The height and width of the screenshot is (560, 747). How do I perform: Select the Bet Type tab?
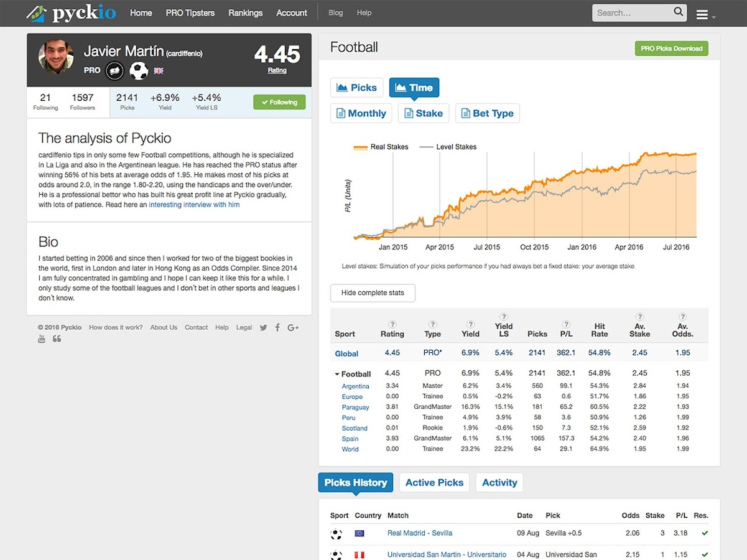pos(488,113)
